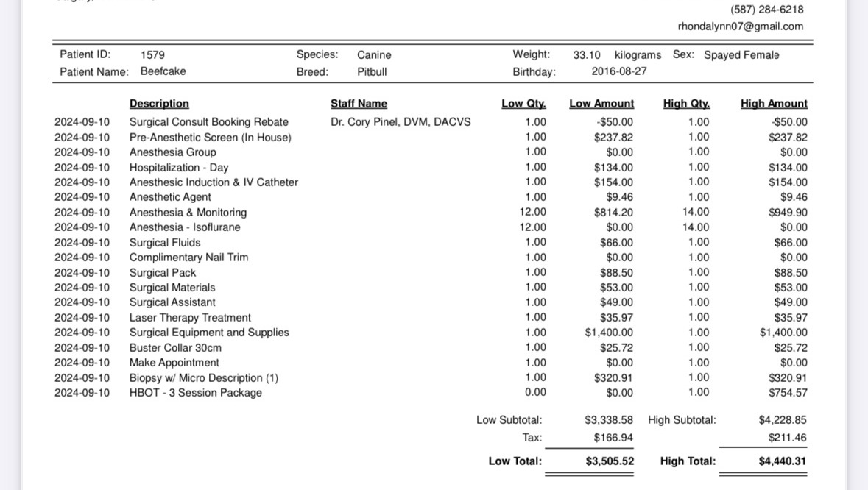Click staff name Dr. Cory Pinel, DVM, DACVS
This screenshot has height=490, width=868.
[x=401, y=121]
